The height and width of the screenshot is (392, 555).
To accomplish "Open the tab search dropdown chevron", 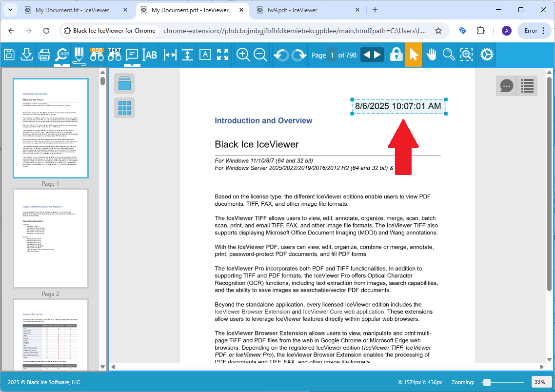I will (x=10, y=10).
